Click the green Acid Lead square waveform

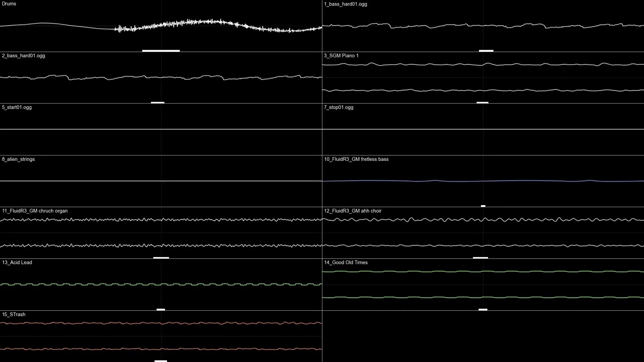[x=161, y=285]
